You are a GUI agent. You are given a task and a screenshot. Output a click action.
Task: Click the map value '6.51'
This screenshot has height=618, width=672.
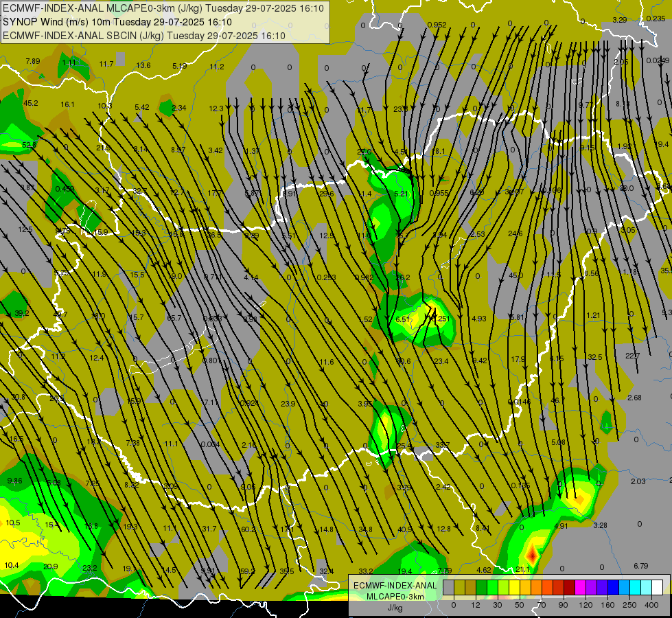[x=402, y=319]
